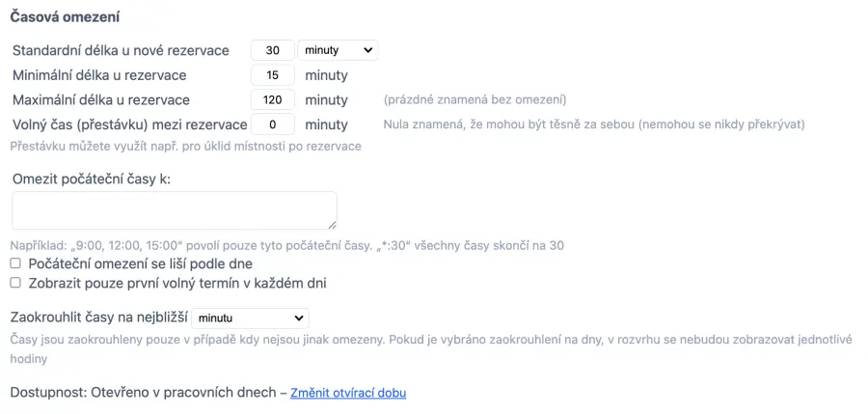The width and height of the screenshot is (868, 414).
Task: Click the Standardní délka u nové rezervace label
Action: click(x=121, y=50)
